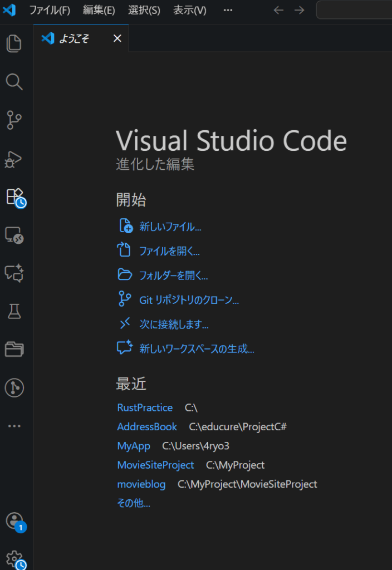Open the Explorer view in activity bar
This screenshot has height=570, width=392.
tap(14, 43)
